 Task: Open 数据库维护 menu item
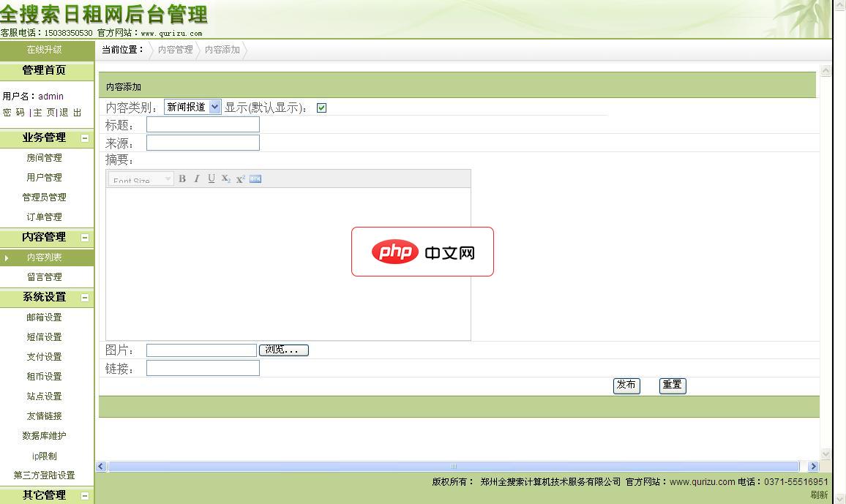pyautogui.click(x=44, y=435)
